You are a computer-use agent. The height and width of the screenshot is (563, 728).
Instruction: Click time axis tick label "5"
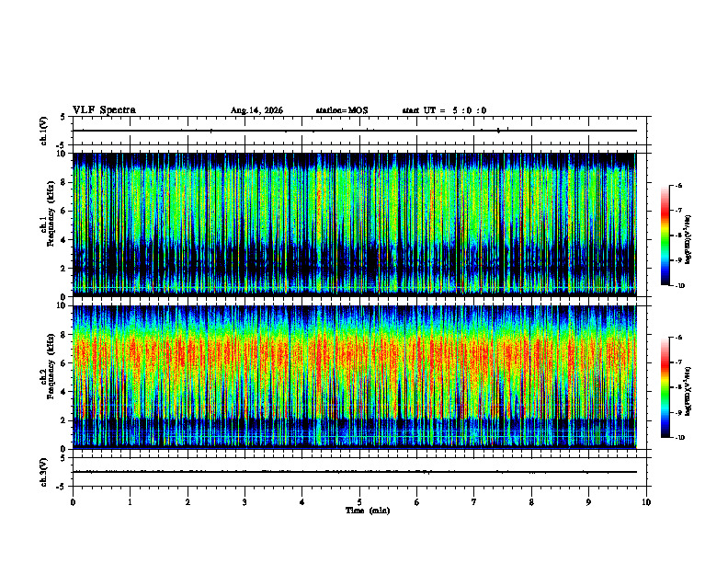[359, 502]
